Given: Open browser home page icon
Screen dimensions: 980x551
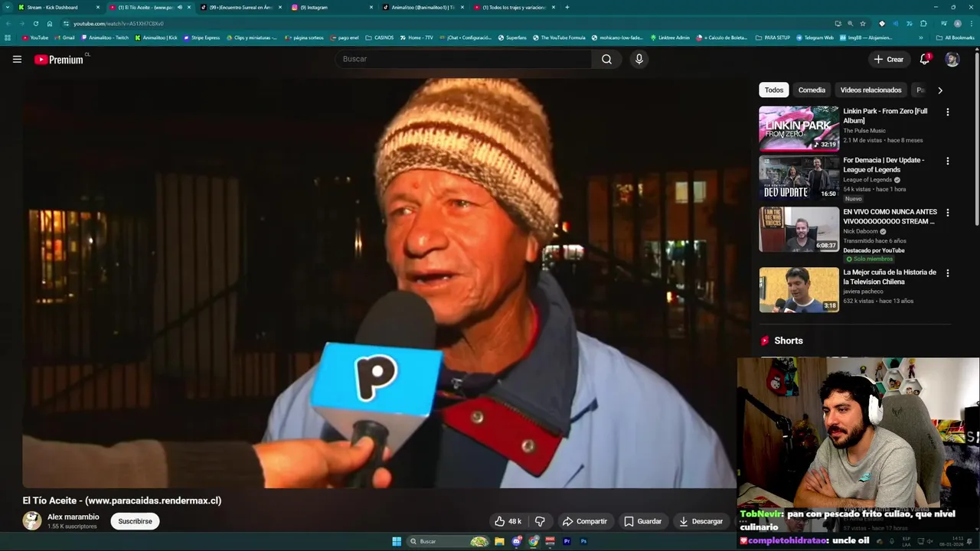Looking at the screenshot, I should (x=50, y=24).
